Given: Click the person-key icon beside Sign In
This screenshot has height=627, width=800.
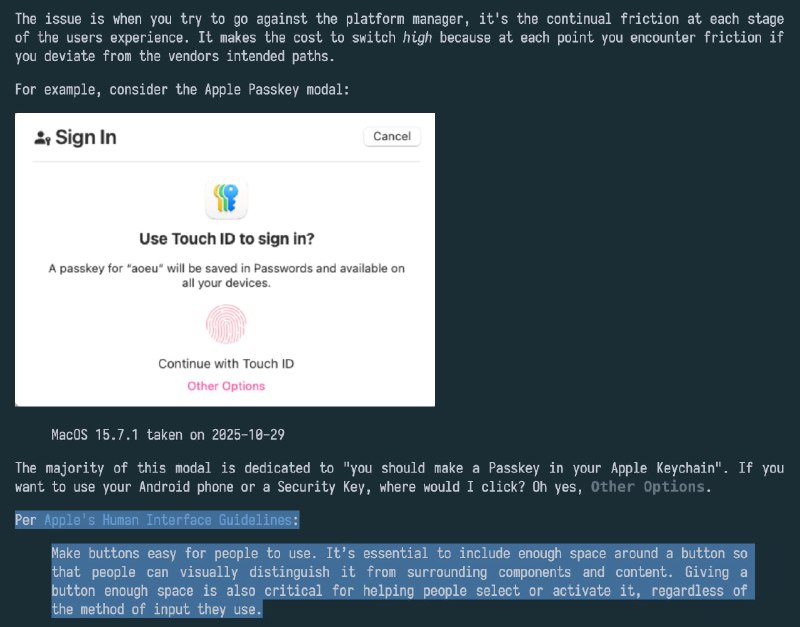Looking at the screenshot, I should click(42, 138).
